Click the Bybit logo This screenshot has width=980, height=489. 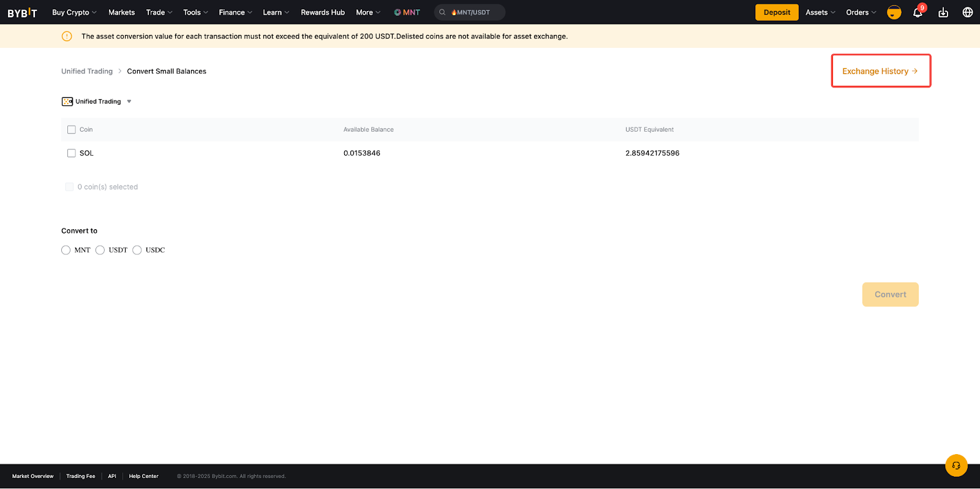pos(22,12)
